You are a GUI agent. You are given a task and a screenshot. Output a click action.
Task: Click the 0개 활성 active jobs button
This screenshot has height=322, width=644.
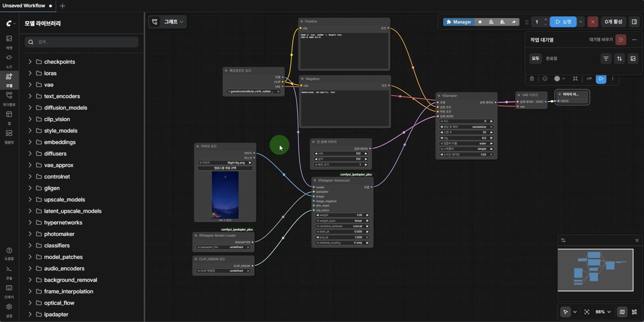click(x=613, y=22)
